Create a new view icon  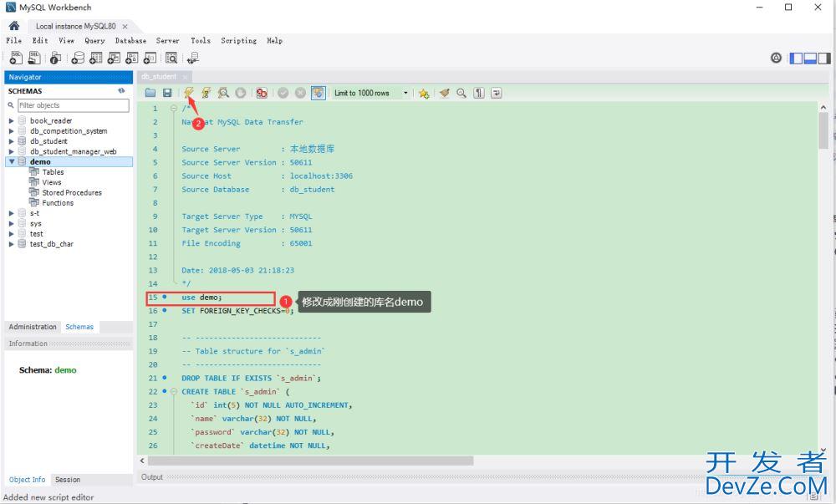pyautogui.click(x=114, y=58)
